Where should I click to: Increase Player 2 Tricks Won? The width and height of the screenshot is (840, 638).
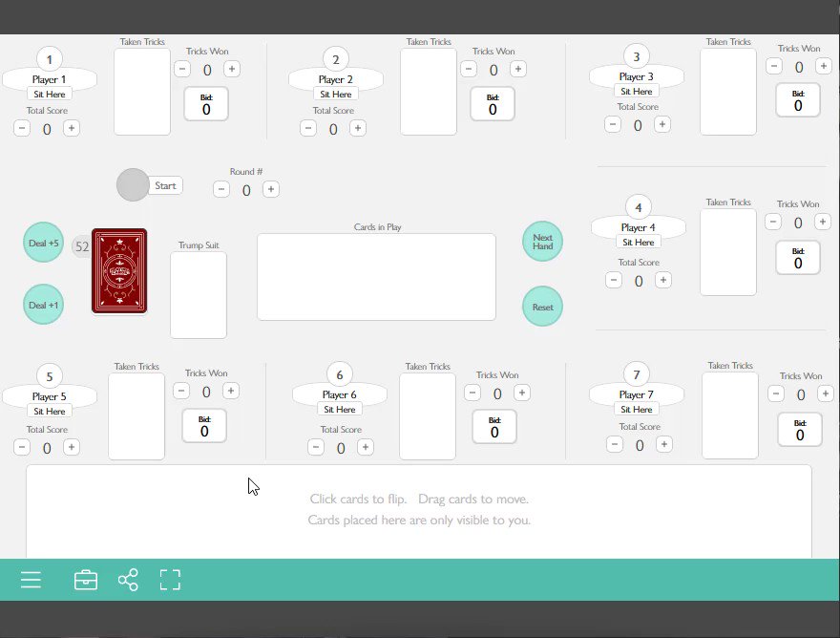pyautogui.click(x=518, y=69)
